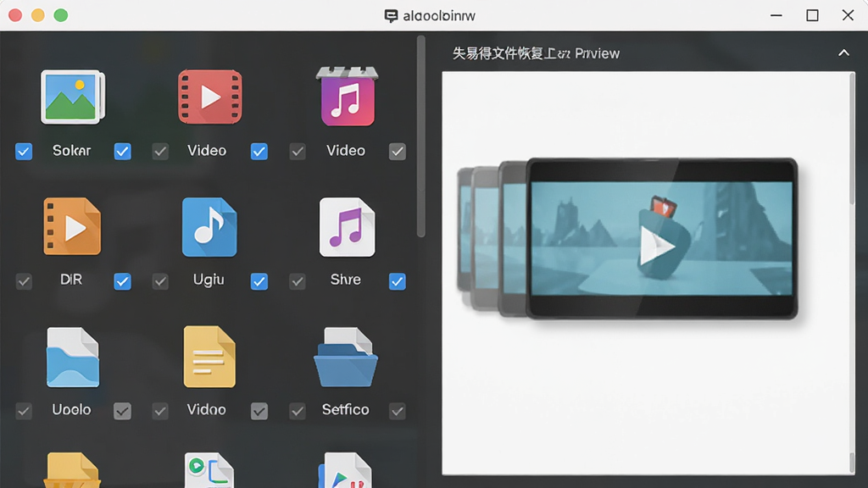Select the blue Ugiu music note icon
This screenshot has height=488, width=868.
coord(209,227)
